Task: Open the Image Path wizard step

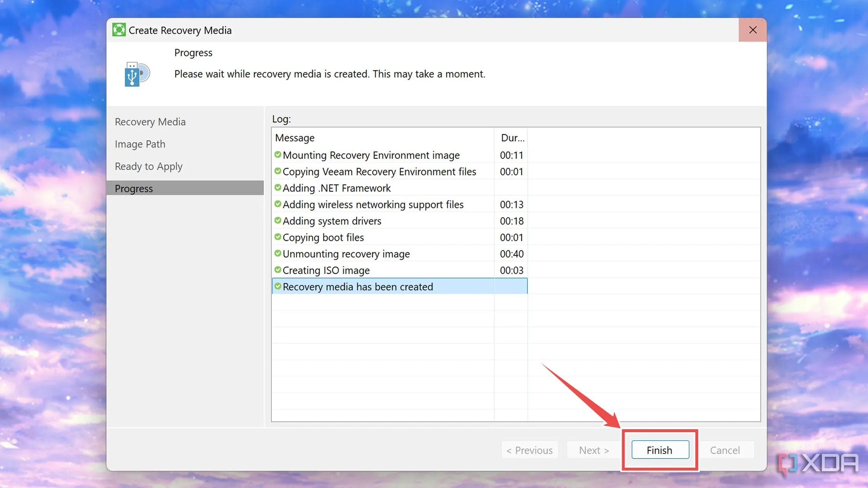Action: point(140,144)
